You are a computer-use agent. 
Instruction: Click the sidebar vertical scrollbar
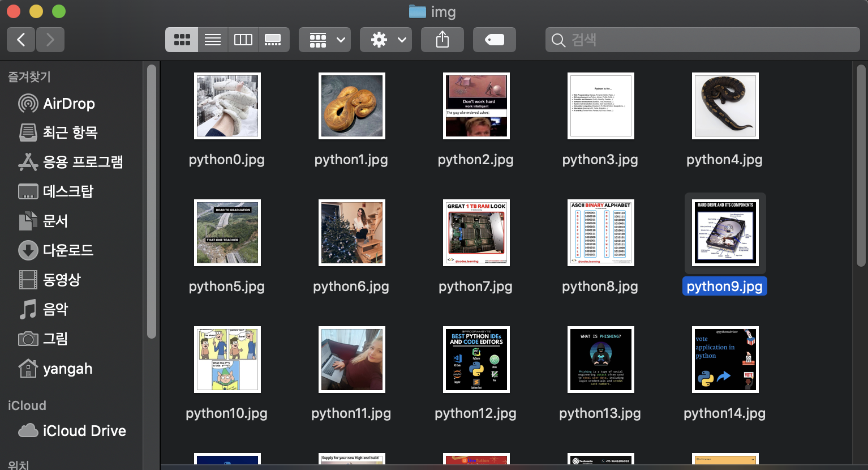(151, 201)
